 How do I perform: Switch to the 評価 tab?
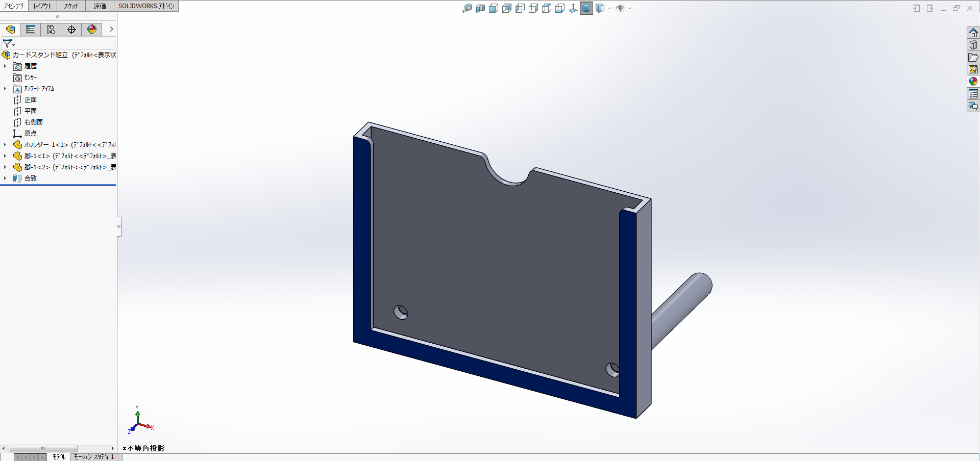pos(100,6)
